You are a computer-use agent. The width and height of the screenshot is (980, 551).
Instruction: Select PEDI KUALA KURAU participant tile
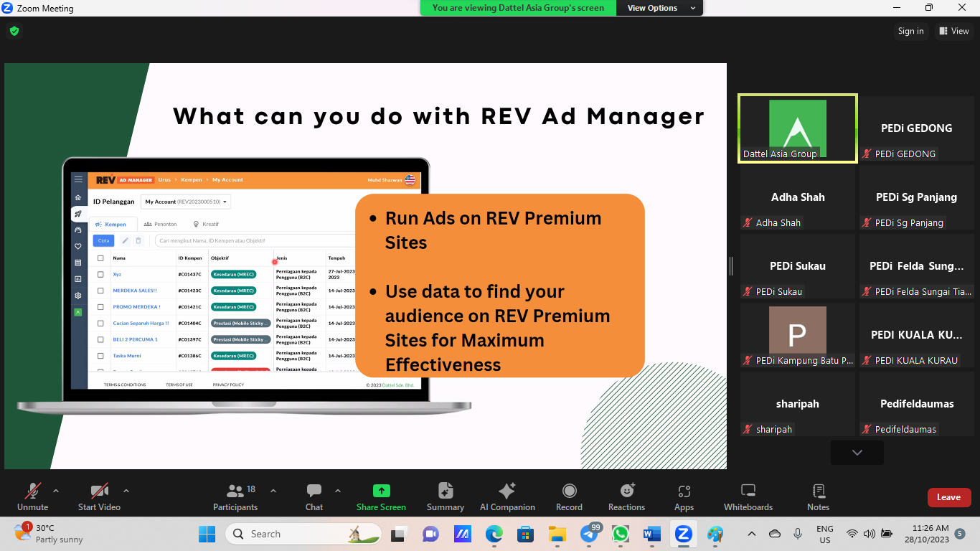coord(917,335)
